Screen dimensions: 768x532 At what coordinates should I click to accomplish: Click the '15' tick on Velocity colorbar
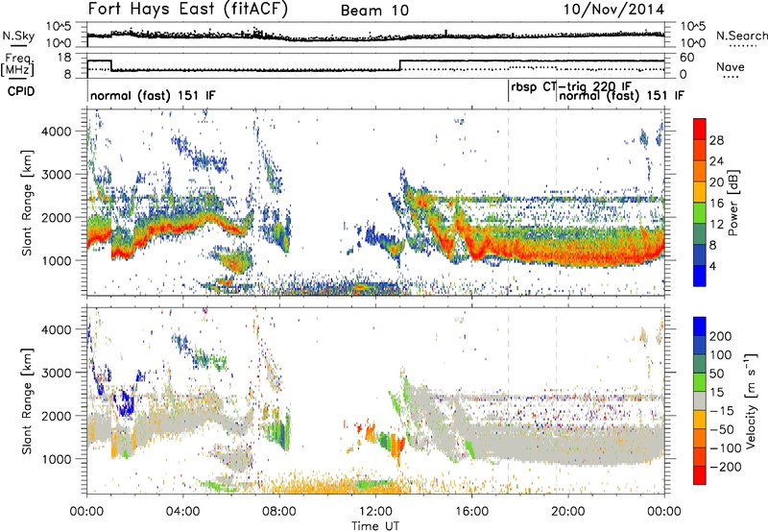click(x=717, y=392)
